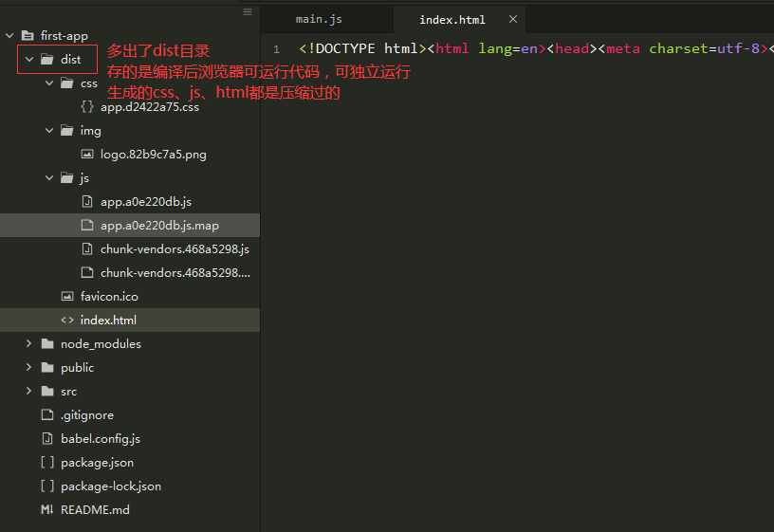Screen dimensions: 774x532
Task: Switch to the index.html editor tab
Action: (452, 20)
